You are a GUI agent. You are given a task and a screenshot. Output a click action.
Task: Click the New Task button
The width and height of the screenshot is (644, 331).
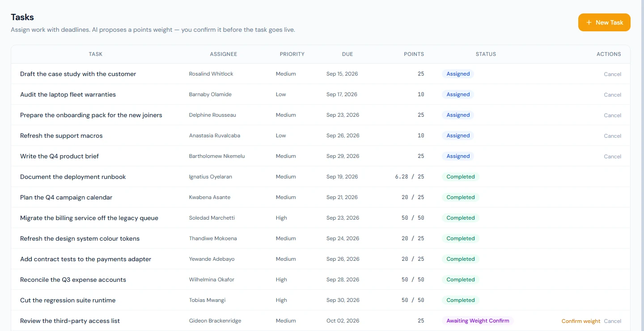click(604, 22)
